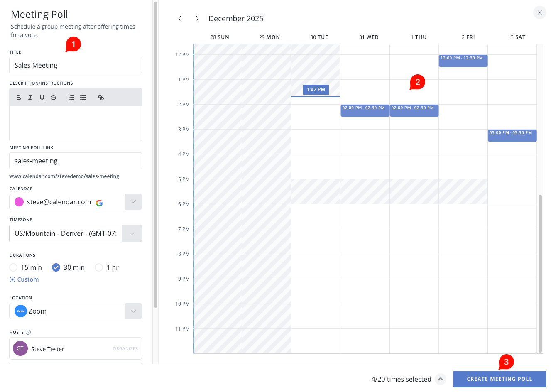
Task: Toggle bold formatting in description
Action: tap(19, 98)
